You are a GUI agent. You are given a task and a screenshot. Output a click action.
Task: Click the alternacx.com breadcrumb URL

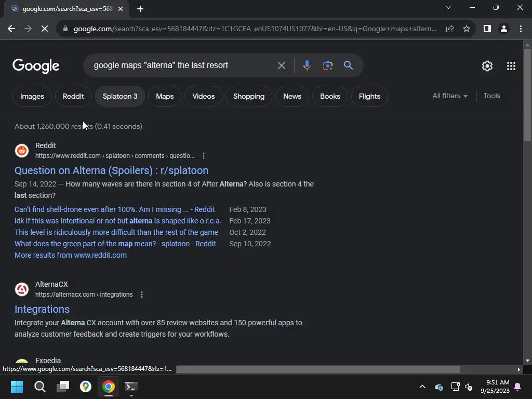click(84, 295)
